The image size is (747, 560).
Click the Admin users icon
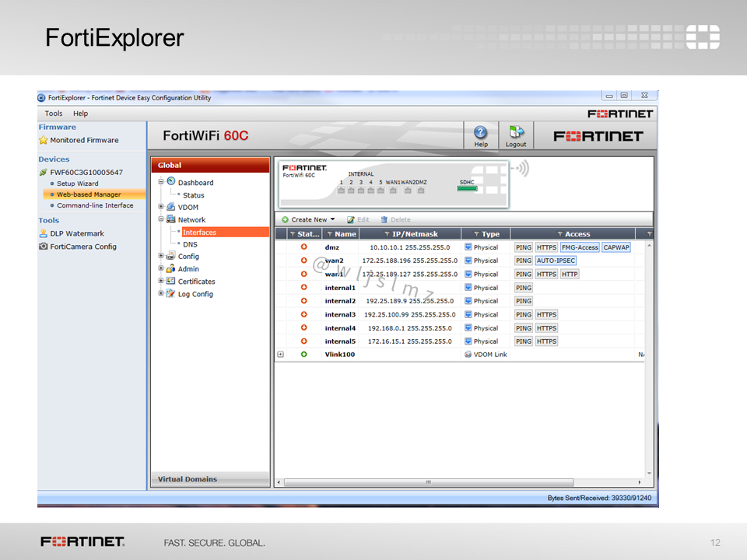(x=171, y=268)
